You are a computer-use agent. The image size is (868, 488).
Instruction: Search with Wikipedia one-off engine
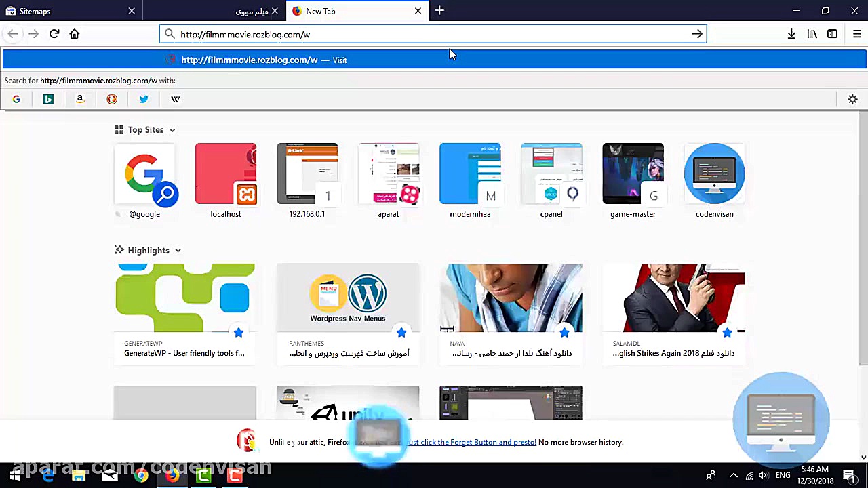tap(176, 99)
